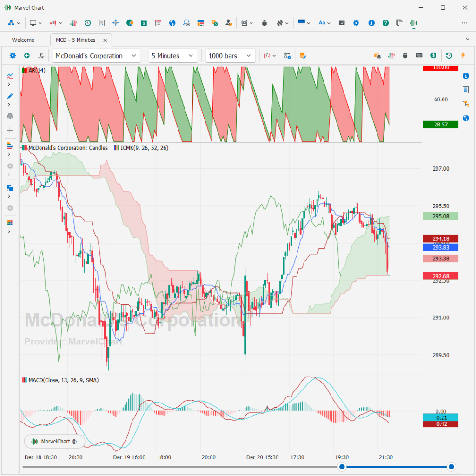The image size is (476, 476).
Task: Open the pie chart icon in main toolbar
Action: pyautogui.click(x=130, y=23)
